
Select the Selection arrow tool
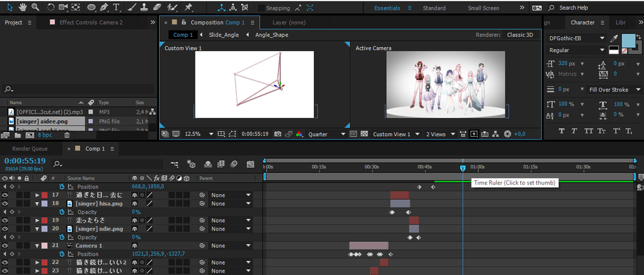(10, 7)
